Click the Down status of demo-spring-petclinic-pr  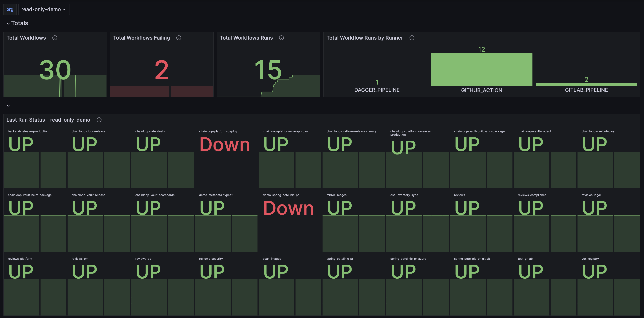(288, 208)
